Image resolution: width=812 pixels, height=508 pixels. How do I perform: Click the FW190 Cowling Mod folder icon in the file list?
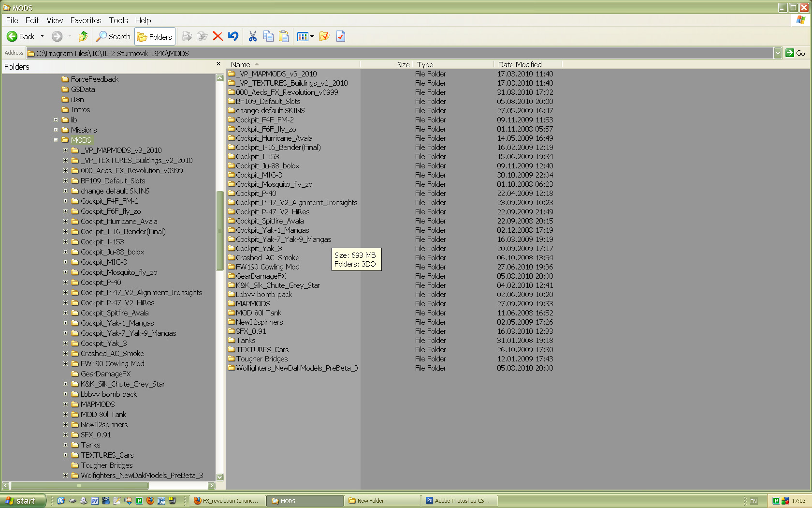pyautogui.click(x=232, y=267)
